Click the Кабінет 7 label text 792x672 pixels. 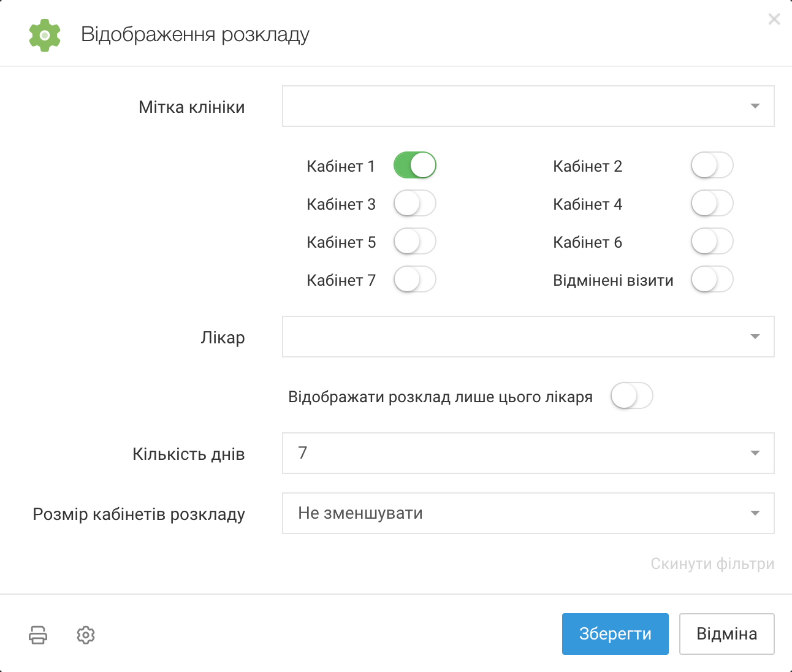pyautogui.click(x=341, y=280)
